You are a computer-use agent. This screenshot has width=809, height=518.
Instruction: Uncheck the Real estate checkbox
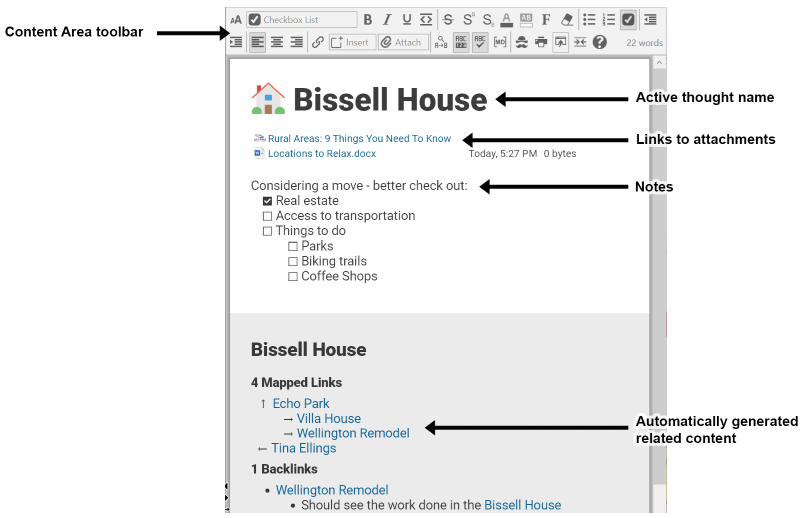(267, 201)
